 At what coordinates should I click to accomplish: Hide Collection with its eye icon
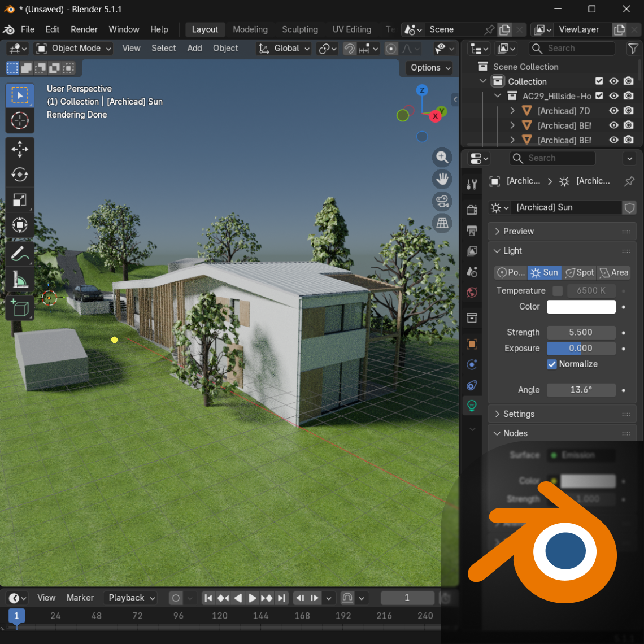click(x=613, y=81)
